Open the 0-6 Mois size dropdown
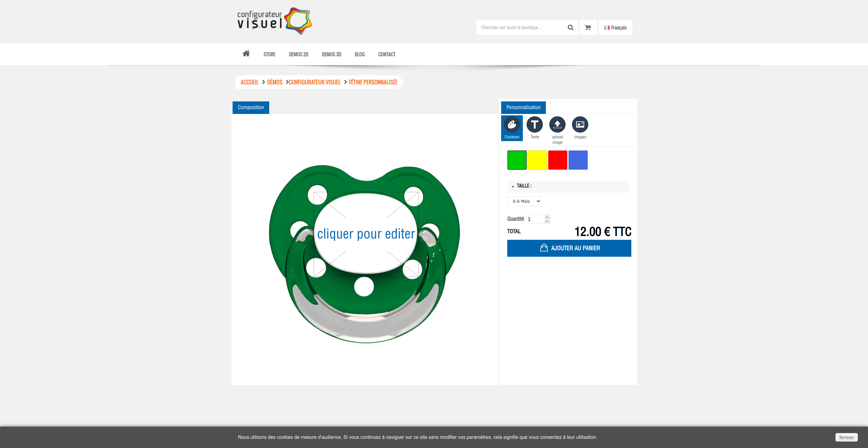This screenshot has height=448, width=868. pos(524,201)
